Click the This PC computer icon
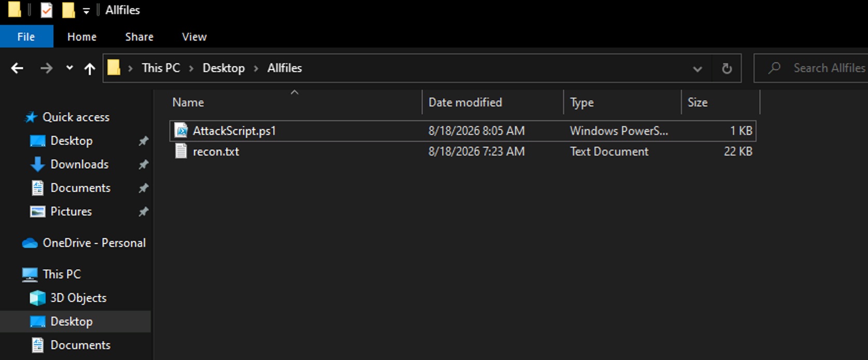 pos(30,274)
